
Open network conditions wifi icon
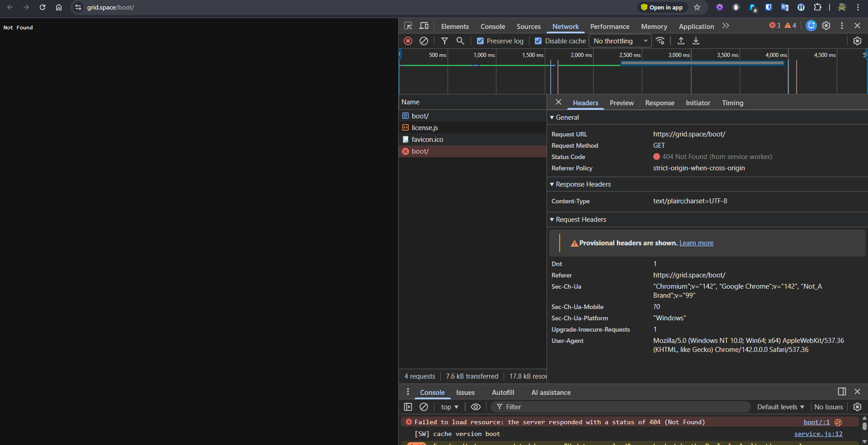[x=660, y=41]
